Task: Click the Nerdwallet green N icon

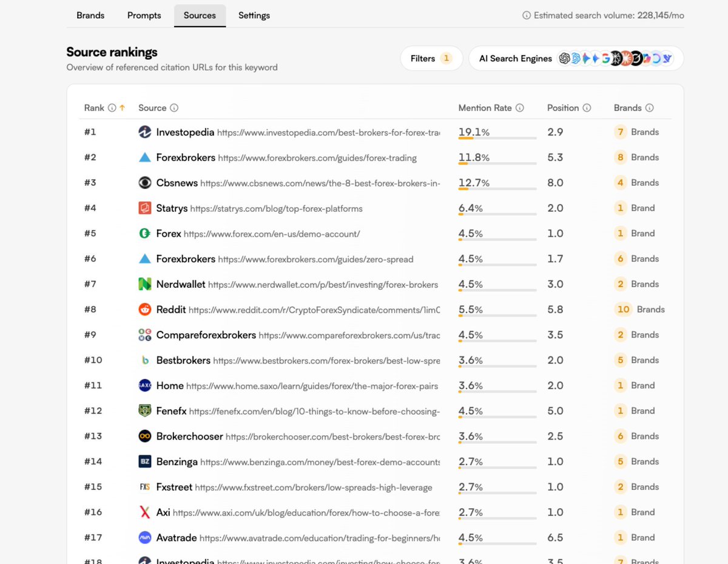Action: 144,284
